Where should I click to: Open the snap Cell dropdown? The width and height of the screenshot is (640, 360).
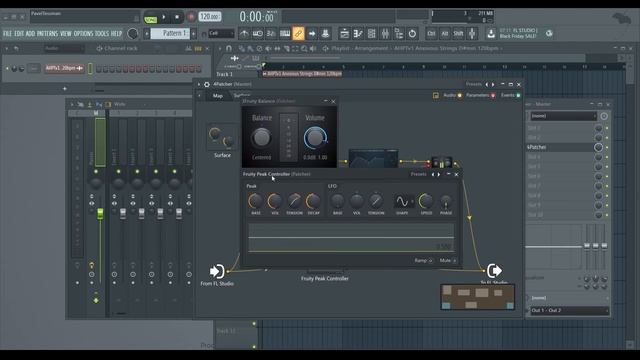tap(221, 33)
